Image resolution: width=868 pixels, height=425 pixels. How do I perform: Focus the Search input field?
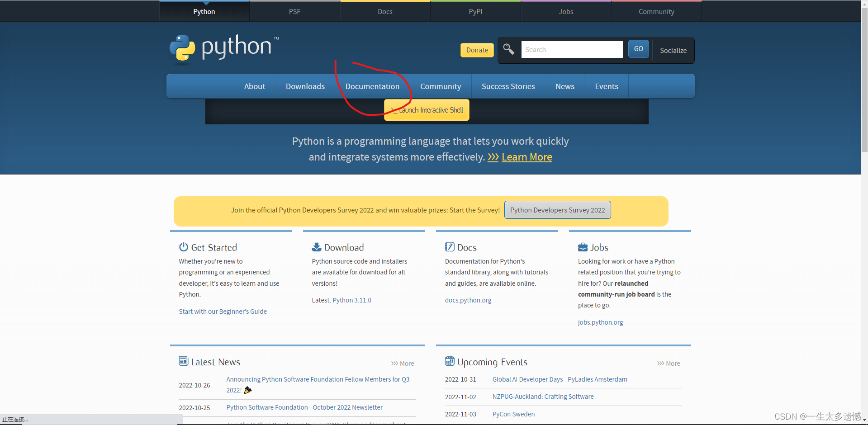(572, 49)
